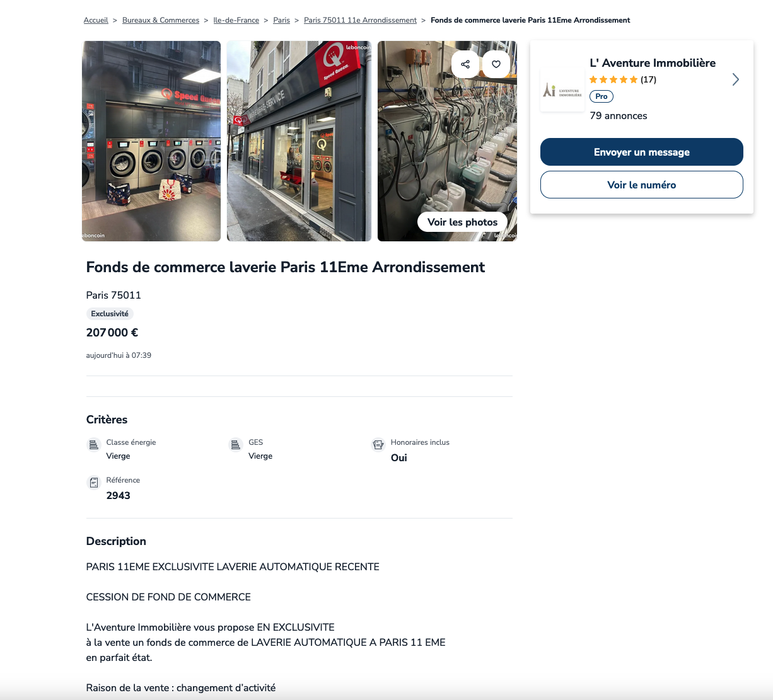Image resolution: width=773 pixels, height=700 pixels.
Task: Click the Honoraires inclus icon
Action: [x=378, y=445]
